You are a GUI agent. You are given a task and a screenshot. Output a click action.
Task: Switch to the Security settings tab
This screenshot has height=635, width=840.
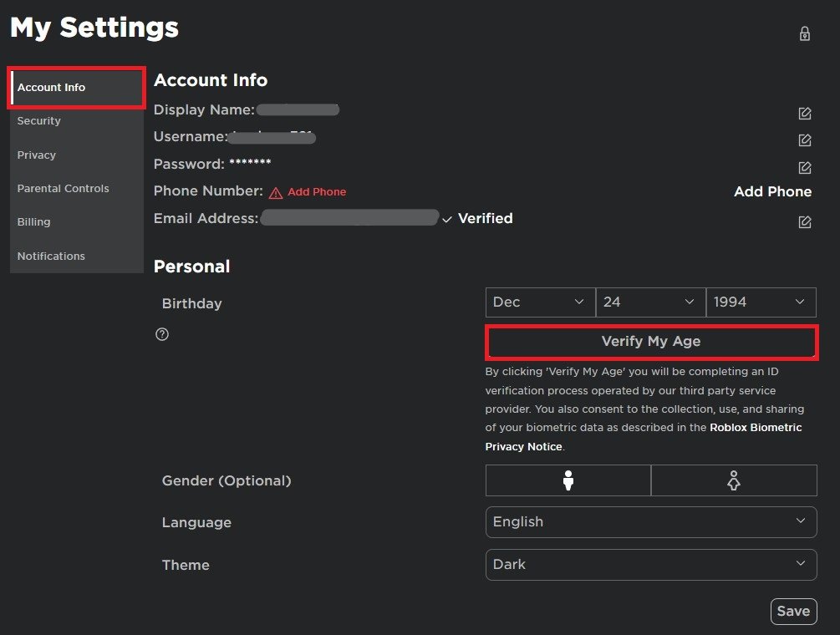(x=39, y=121)
